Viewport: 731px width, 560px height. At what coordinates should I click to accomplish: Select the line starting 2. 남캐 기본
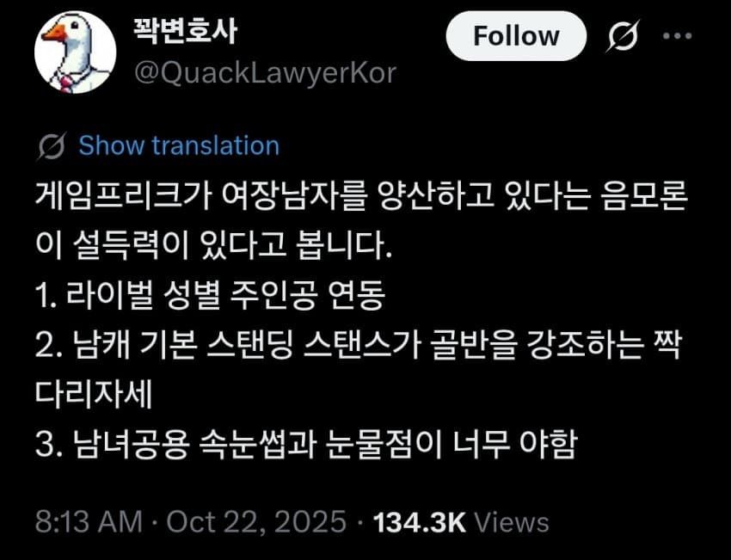(x=359, y=346)
